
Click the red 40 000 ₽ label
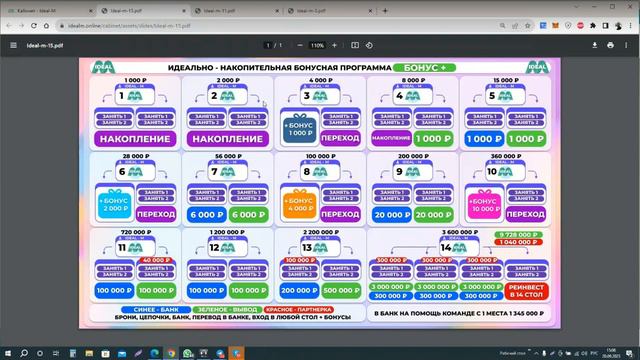click(156, 260)
